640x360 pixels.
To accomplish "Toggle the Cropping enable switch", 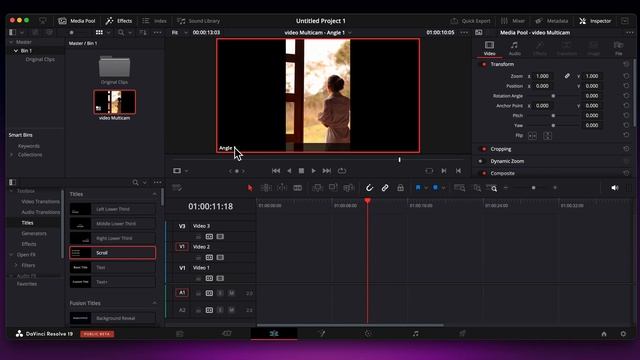I will tap(484, 149).
